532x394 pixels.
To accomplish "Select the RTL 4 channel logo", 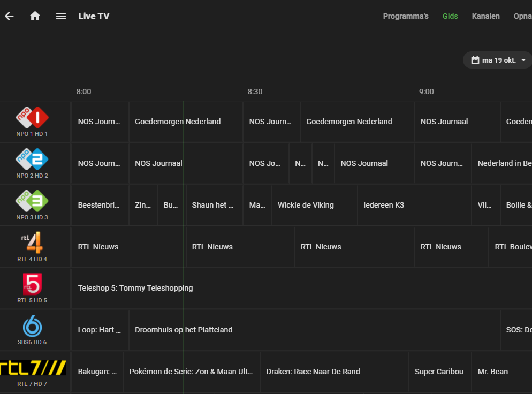I will [x=32, y=243].
